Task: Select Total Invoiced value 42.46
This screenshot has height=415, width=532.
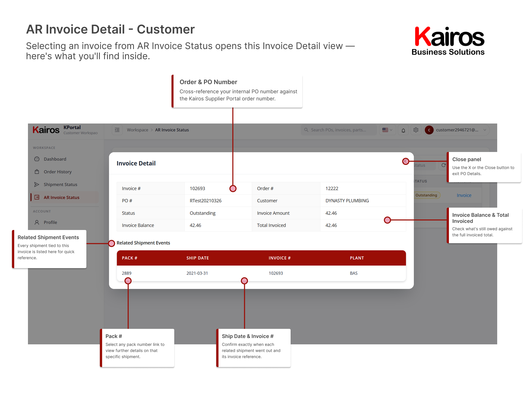Action: 331,225
